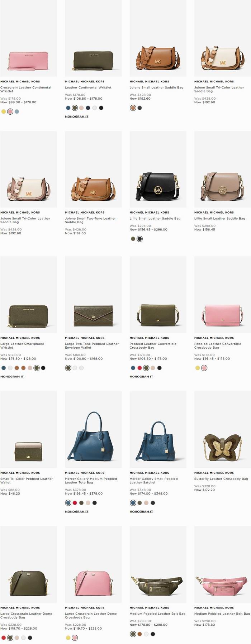Choose black swatch under Leather Continental Wristlet
The height and width of the screenshot is (644, 251).
pyautogui.click(x=101, y=108)
